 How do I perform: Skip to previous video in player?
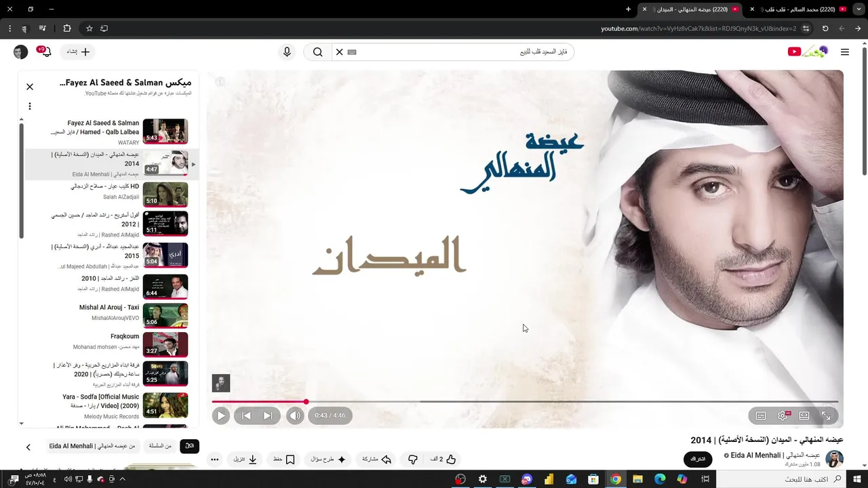pyautogui.click(x=247, y=415)
